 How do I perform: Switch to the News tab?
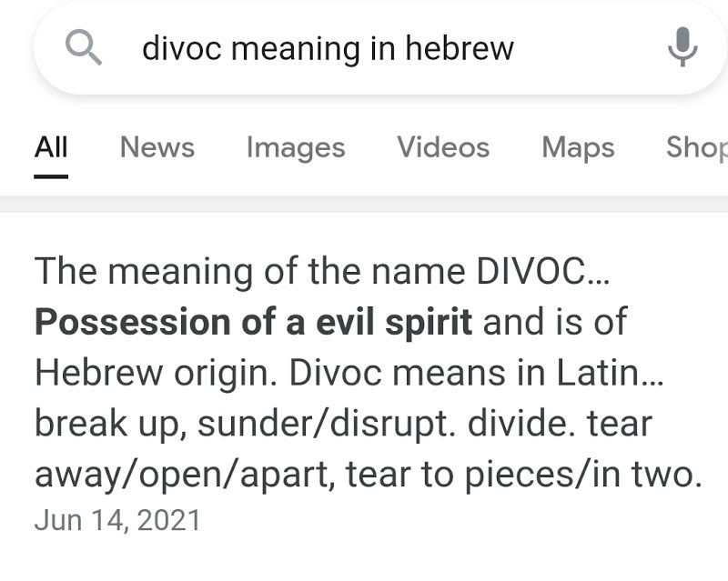tap(157, 147)
